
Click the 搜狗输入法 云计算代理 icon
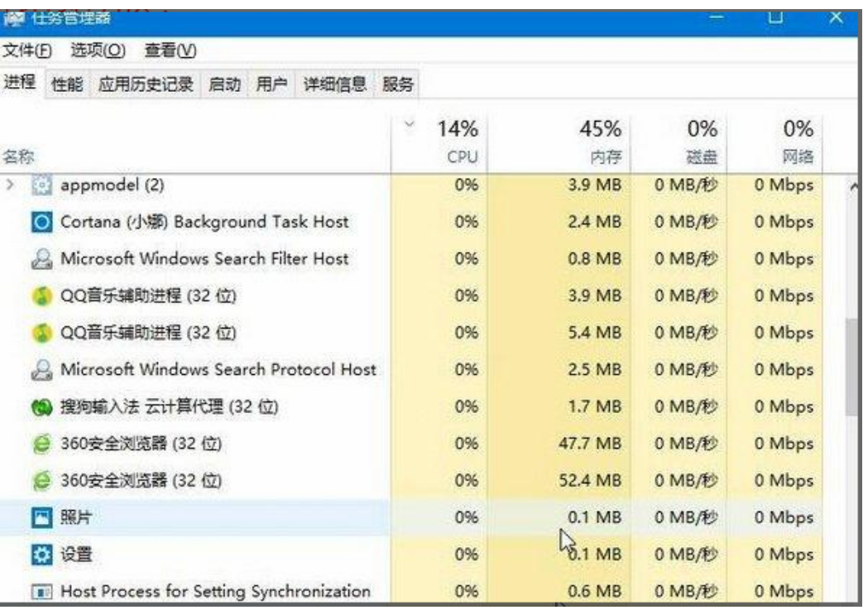point(42,407)
